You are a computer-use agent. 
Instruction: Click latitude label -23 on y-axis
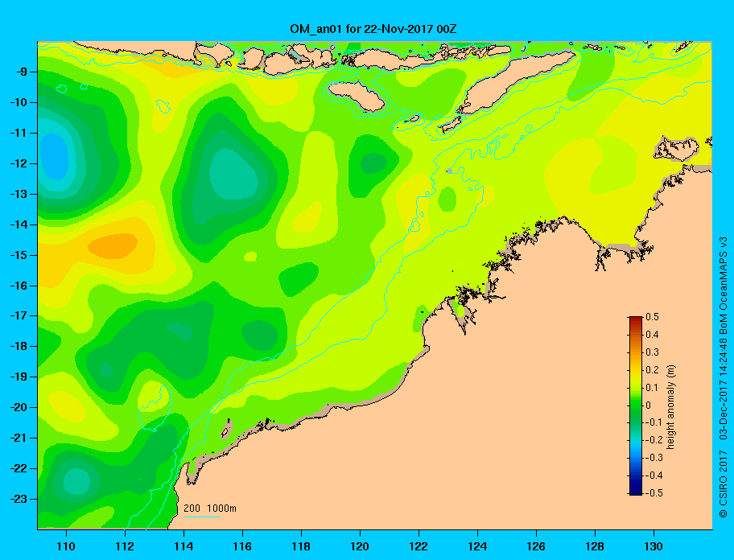(x=18, y=499)
